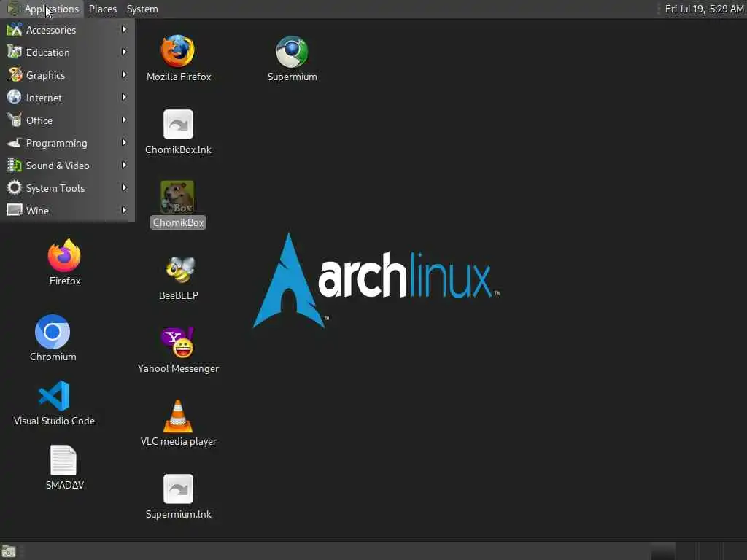The image size is (747, 560).
Task: Click the Office category icon
Action: (15, 120)
